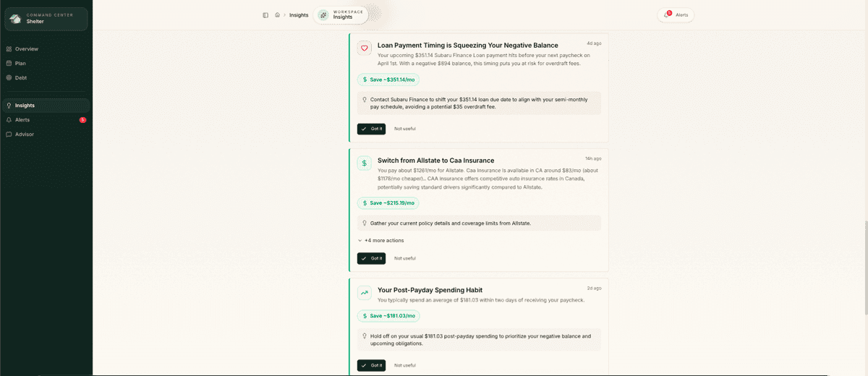
Task: Go to Debt in the sidebar
Action: [x=21, y=77]
